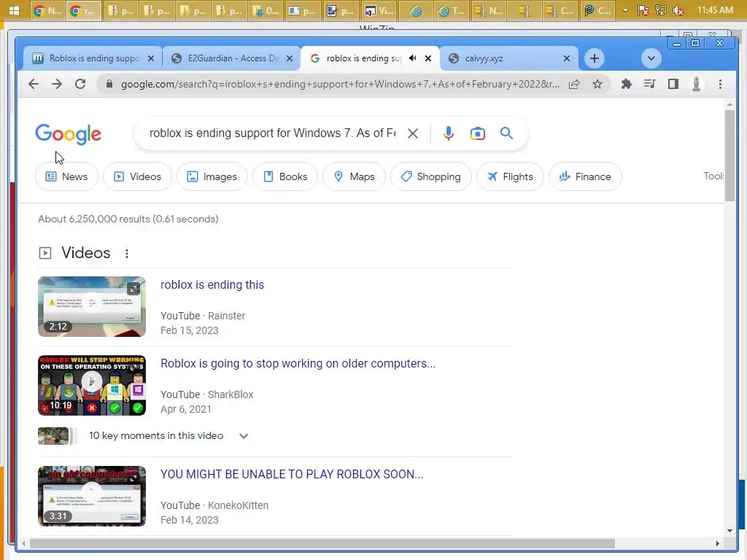Play the SharkBlox 10:19 video thumbnail

click(x=92, y=385)
